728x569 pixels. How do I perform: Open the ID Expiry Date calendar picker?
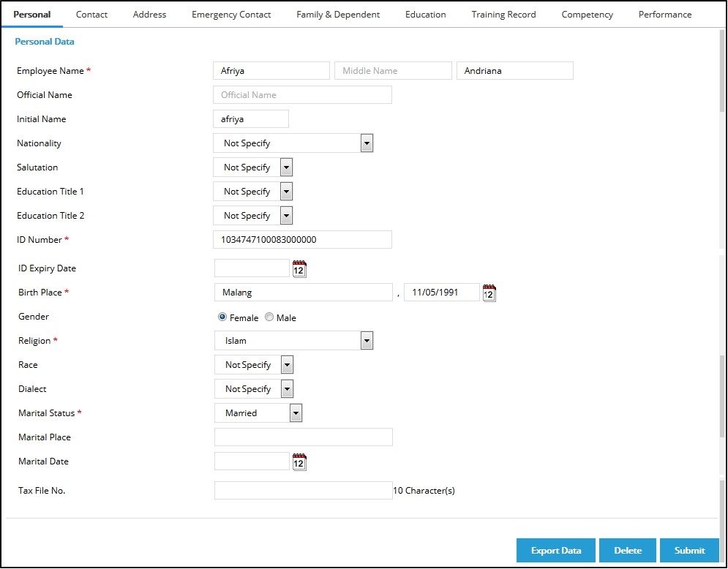coord(299,268)
